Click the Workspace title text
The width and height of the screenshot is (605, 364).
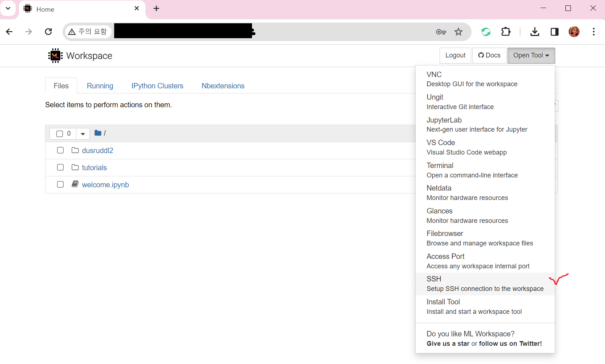[x=89, y=56]
